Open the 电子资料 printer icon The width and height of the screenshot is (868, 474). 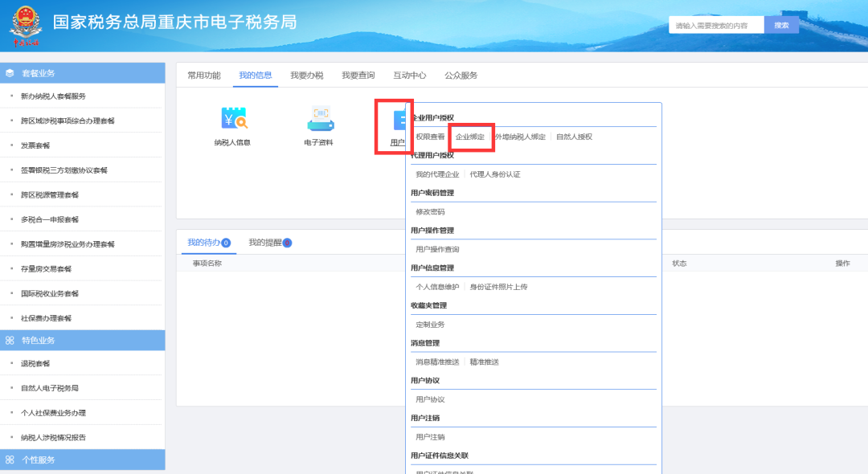pos(320,118)
